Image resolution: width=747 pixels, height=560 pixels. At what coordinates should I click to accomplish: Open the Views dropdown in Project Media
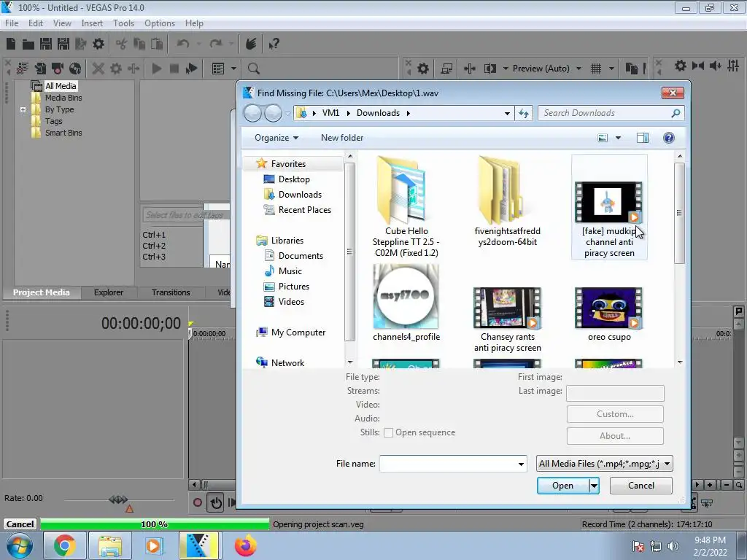click(234, 69)
